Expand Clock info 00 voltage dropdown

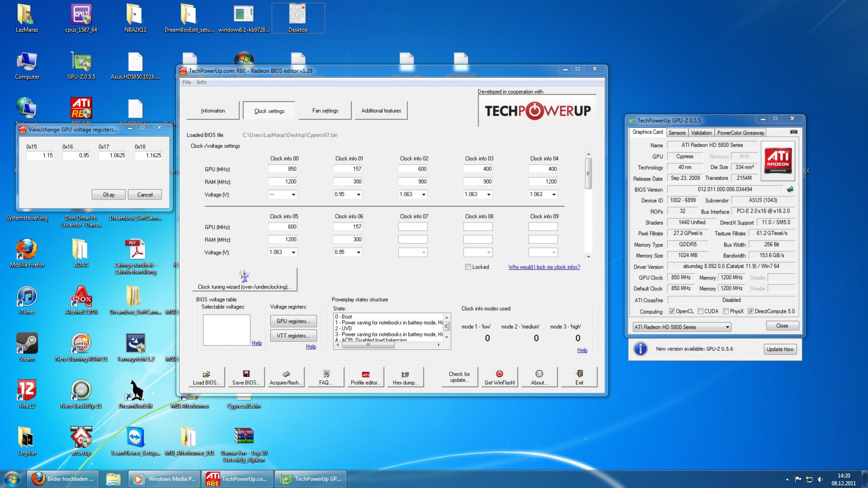(x=293, y=194)
